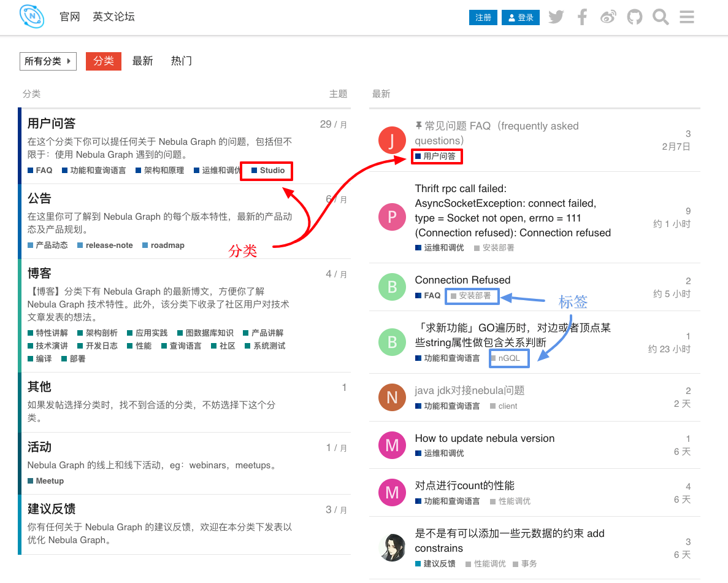Open the 活动 category heading
Screen dimensions: 728x583
[39, 447]
